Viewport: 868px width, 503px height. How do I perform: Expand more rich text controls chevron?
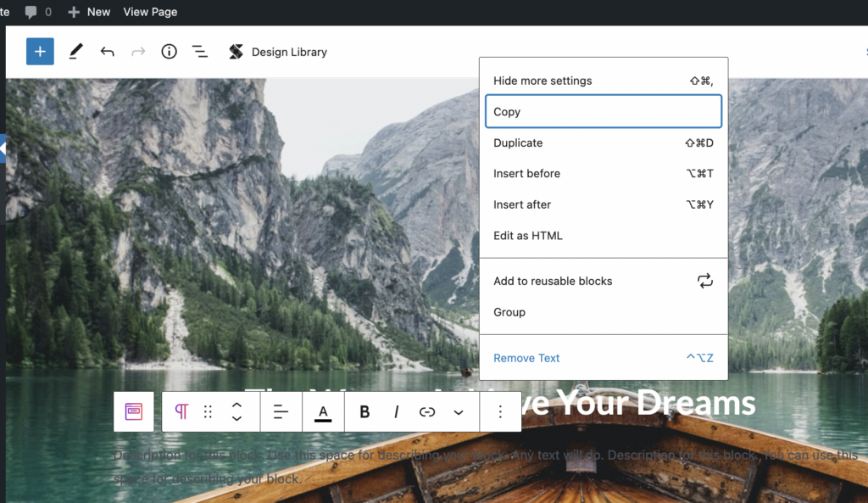click(459, 412)
